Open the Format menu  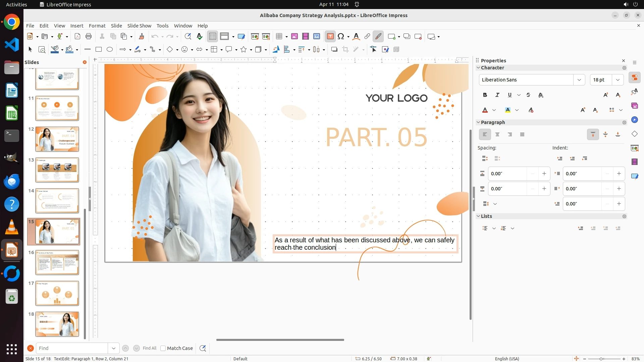coord(97,26)
